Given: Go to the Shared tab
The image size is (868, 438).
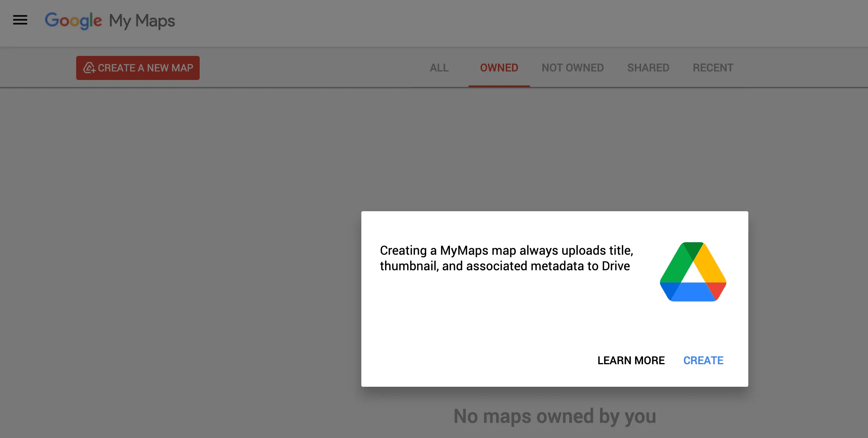Looking at the screenshot, I should tap(648, 68).
